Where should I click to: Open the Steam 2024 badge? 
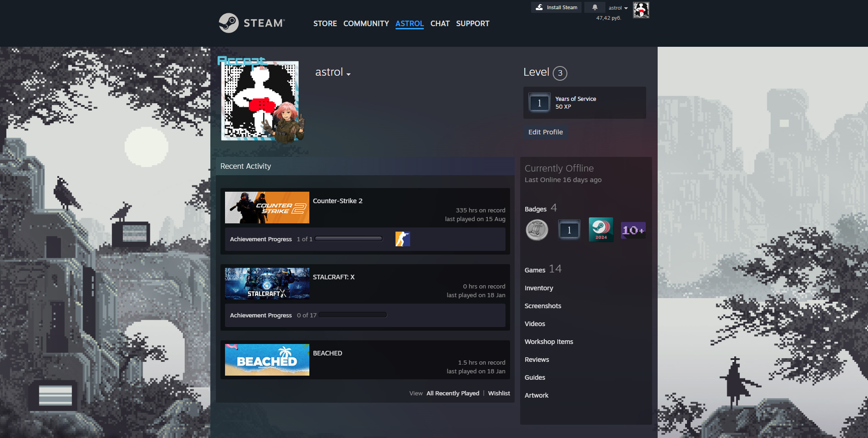[601, 230]
